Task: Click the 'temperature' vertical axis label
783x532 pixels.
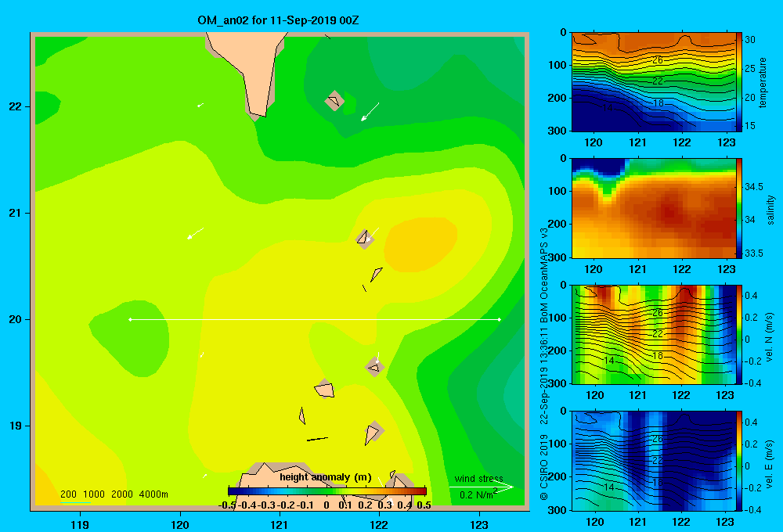Action: point(763,82)
